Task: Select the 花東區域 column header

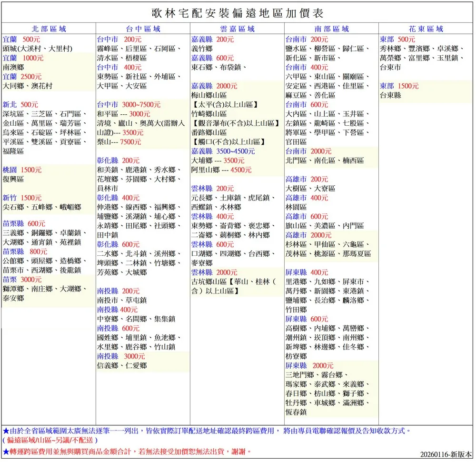Action: pyautogui.click(x=425, y=28)
